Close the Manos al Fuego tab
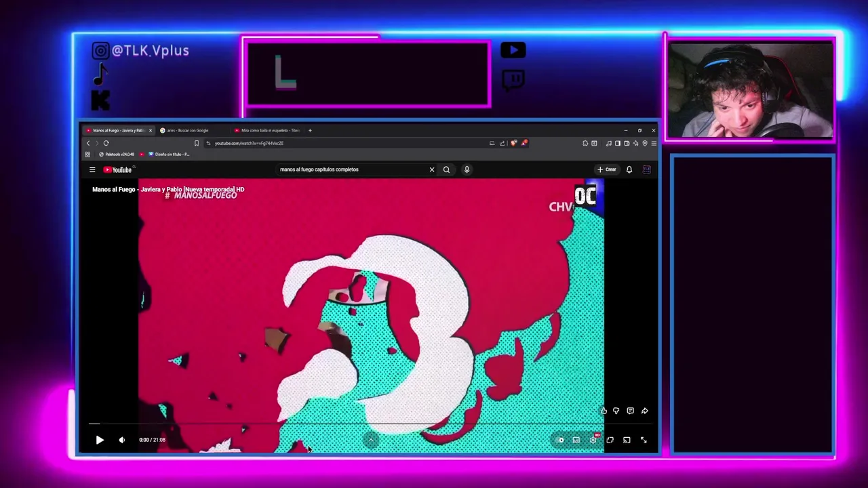 click(x=151, y=130)
